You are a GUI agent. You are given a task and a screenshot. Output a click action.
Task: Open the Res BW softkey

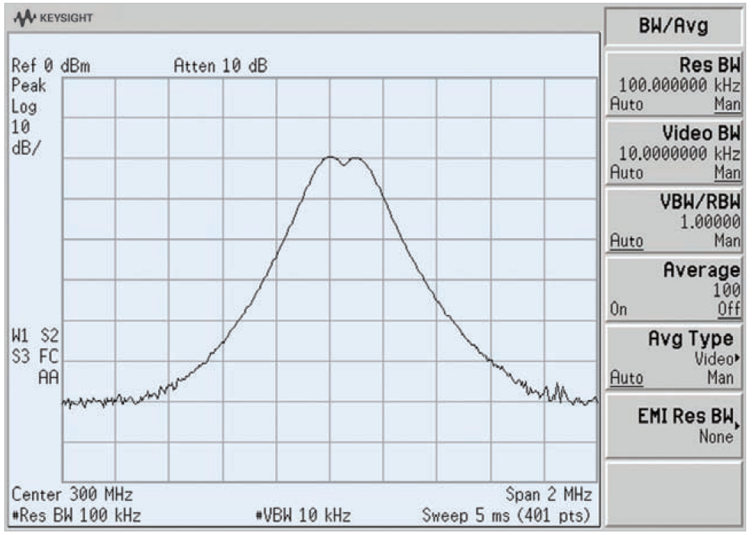coord(674,84)
